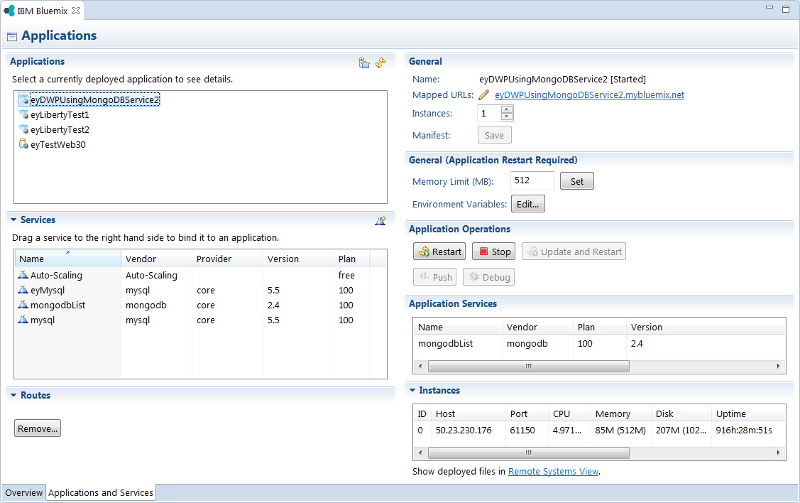
Task: Collapse the Instances section
Action: tap(412, 390)
